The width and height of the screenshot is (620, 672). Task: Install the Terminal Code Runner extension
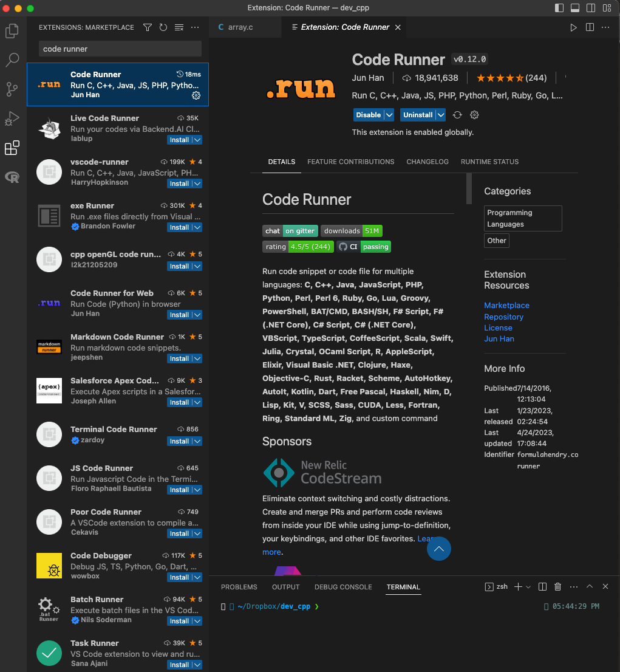(179, 442)
